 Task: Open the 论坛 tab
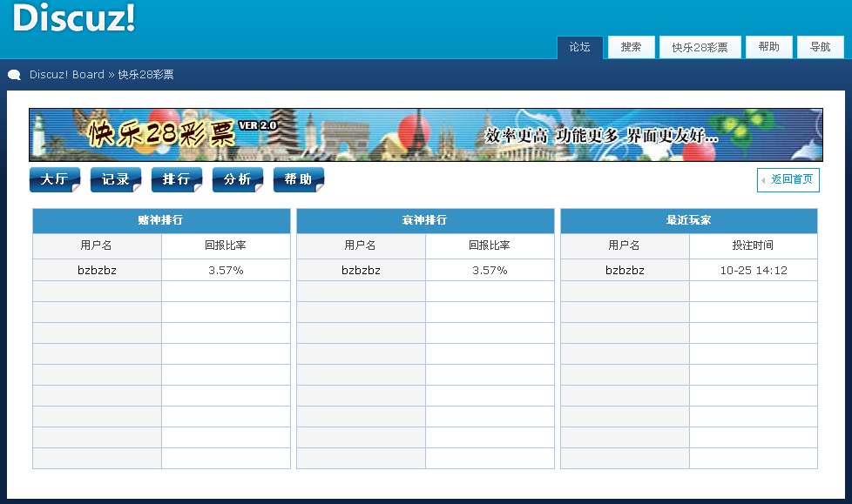[x=580, y=47]
